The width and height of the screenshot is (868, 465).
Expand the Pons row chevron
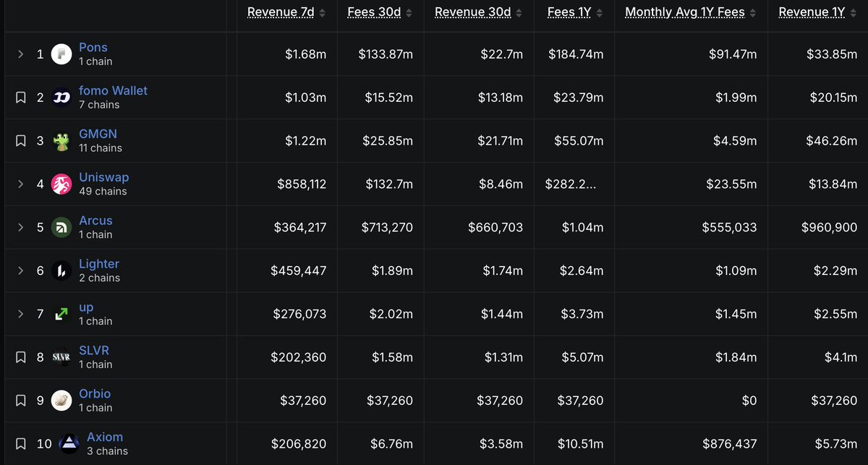(21, 54)
